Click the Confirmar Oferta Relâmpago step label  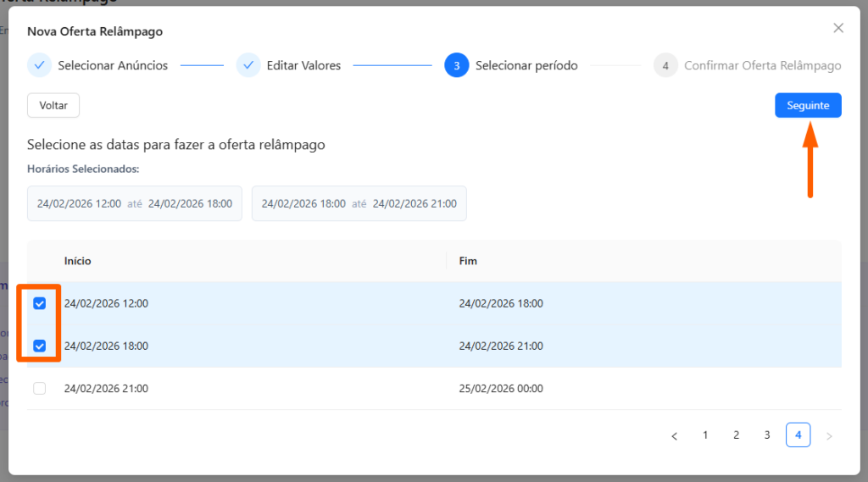click(x=762, y=65)
